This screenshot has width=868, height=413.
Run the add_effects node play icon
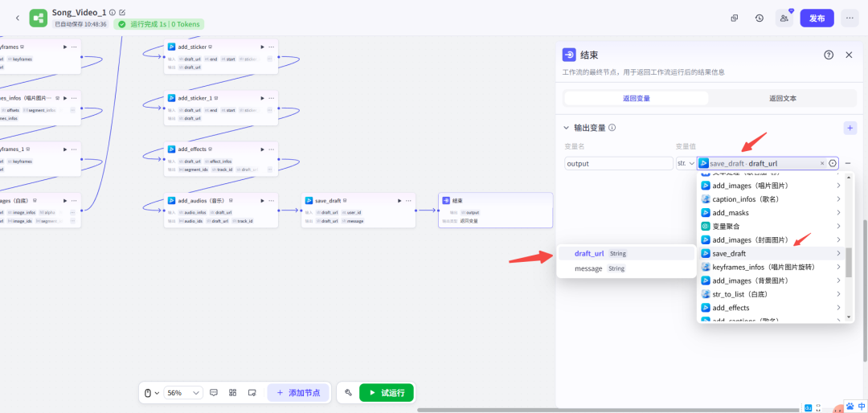(262, 149)
